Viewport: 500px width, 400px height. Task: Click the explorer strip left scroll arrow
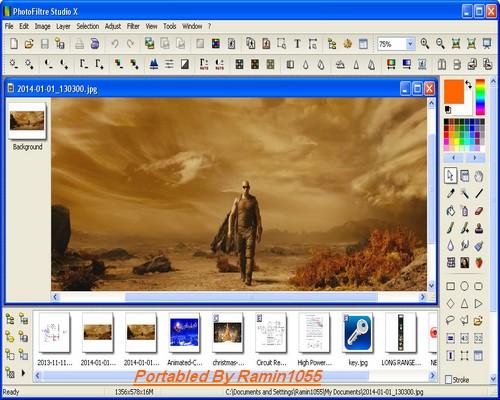[38, 376]
